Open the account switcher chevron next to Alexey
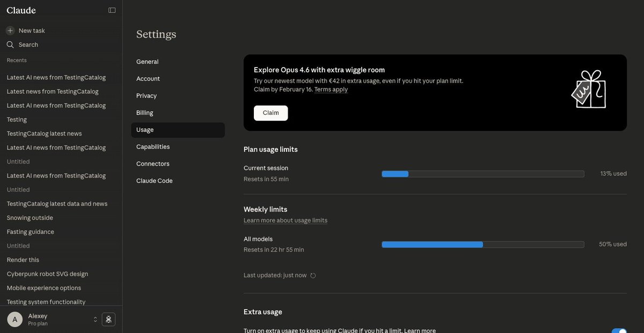Viewport: 644px width, 333px height. [96, 320]
